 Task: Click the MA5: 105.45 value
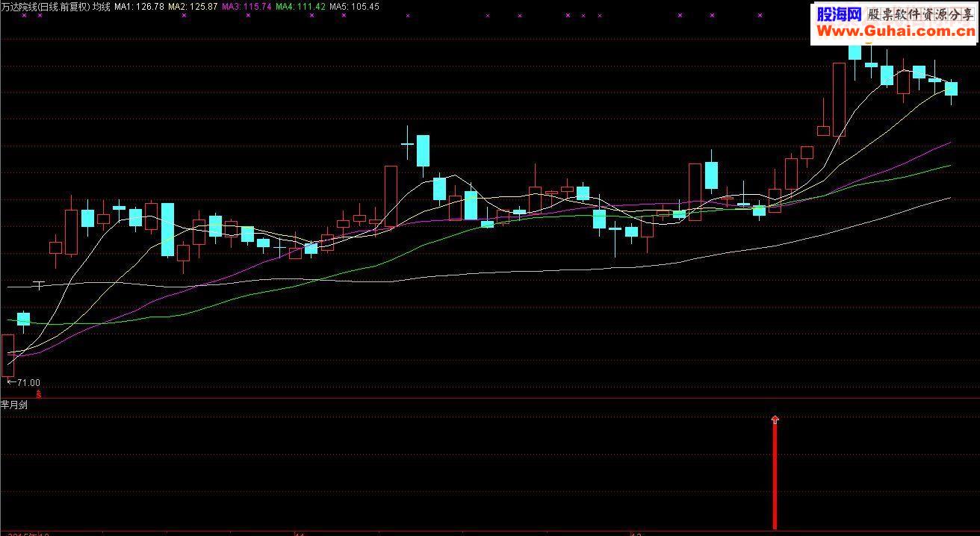(354, 7)
